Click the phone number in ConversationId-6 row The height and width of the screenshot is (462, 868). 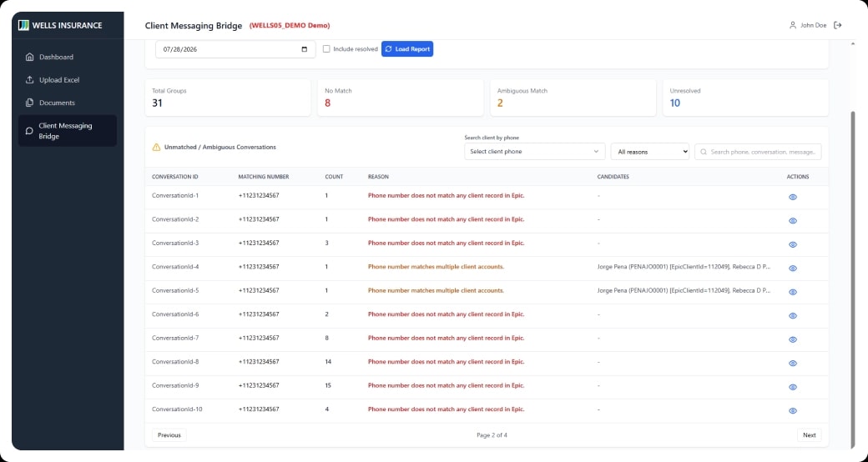pyautogui.click(x=259, y=314)
